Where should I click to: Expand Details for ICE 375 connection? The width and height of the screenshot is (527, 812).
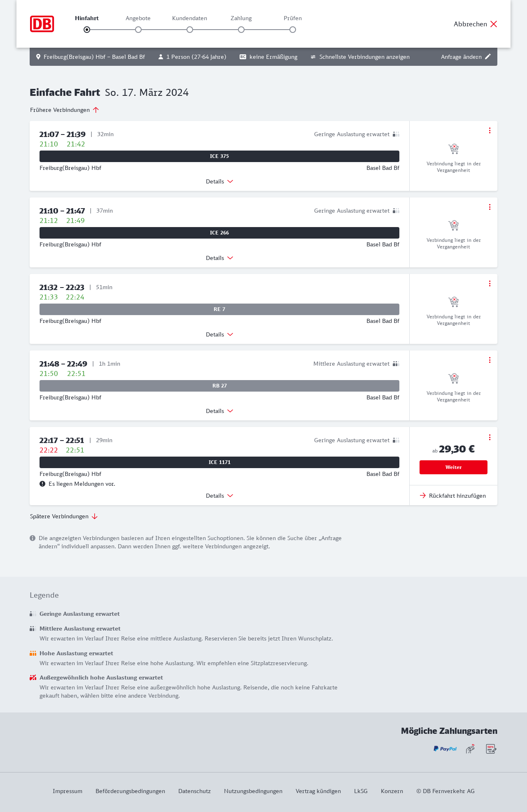[219, 181]
